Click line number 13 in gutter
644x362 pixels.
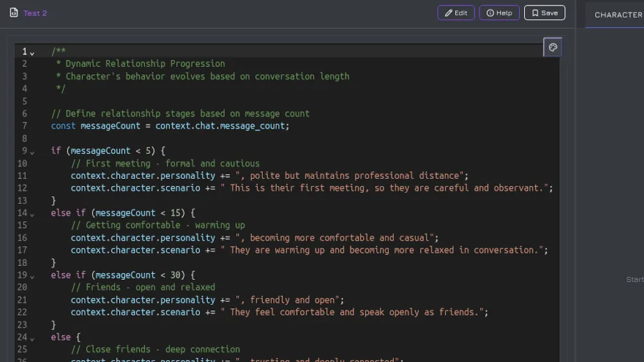point(22,200)
